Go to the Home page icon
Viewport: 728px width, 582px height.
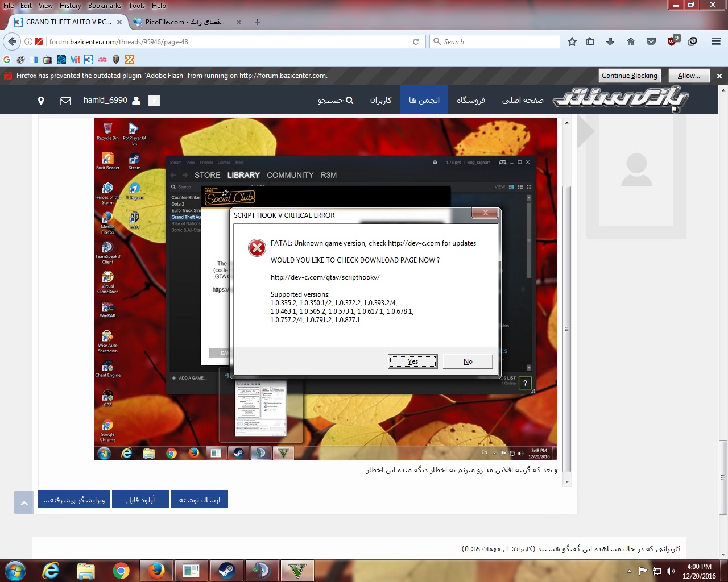631,41
